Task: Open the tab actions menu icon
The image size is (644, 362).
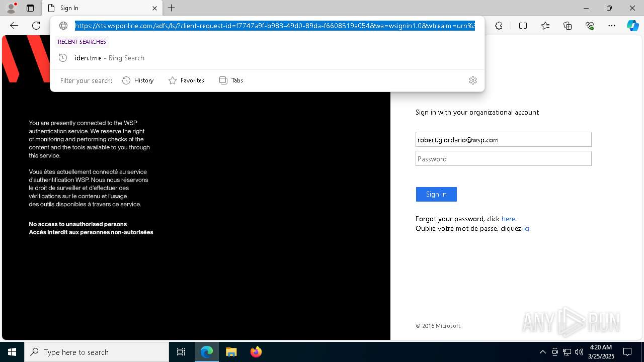Action: pyautogui.click(x=30, y=8)
